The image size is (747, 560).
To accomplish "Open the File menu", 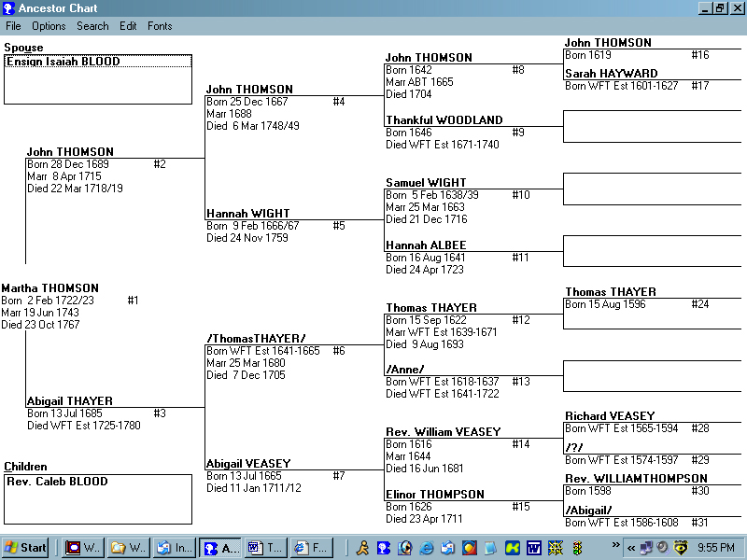I will coord(13,26).
